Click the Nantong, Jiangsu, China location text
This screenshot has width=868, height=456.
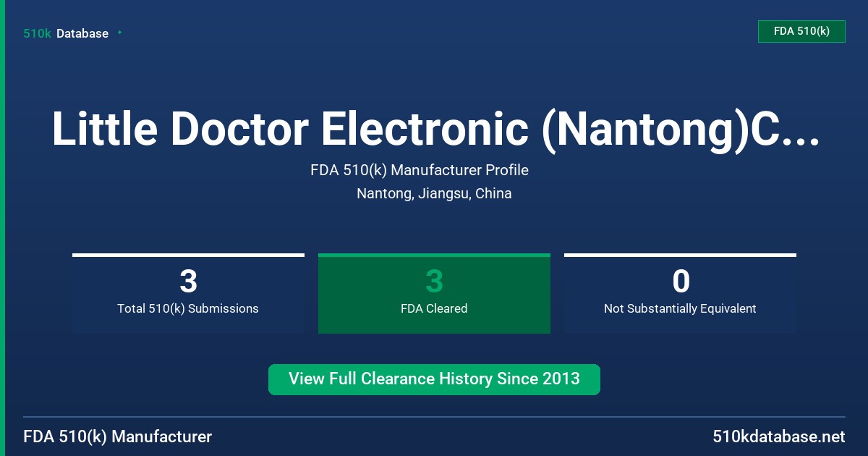[x=434, y=194]
